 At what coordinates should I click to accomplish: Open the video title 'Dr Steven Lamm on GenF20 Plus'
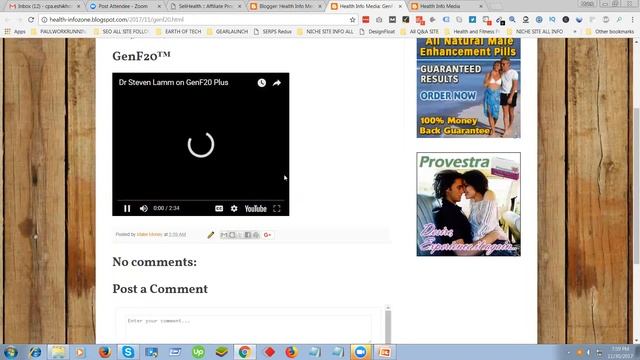tap(173, 82)
